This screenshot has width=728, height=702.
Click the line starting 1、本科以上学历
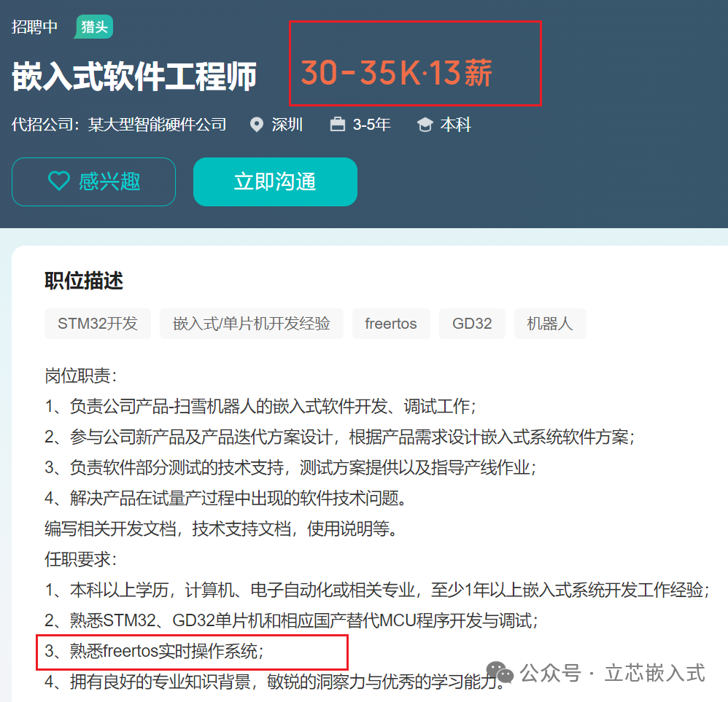click(x=377, y=590)
